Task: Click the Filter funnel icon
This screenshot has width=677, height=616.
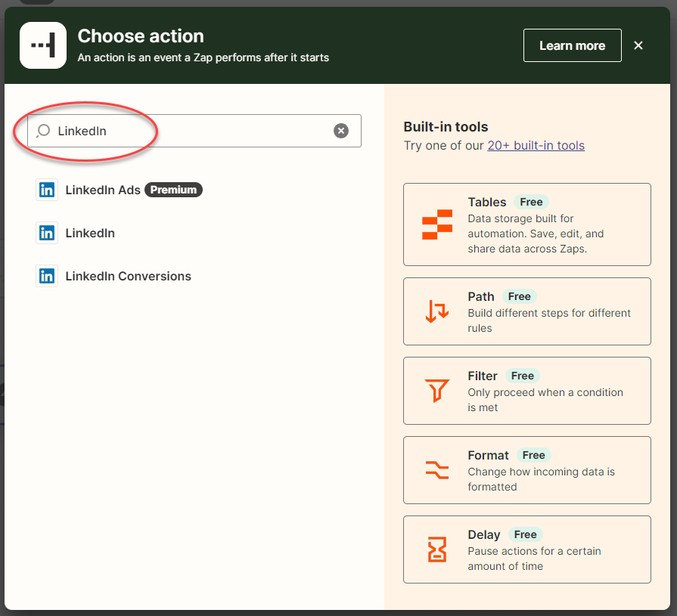Action: [437, 391]
